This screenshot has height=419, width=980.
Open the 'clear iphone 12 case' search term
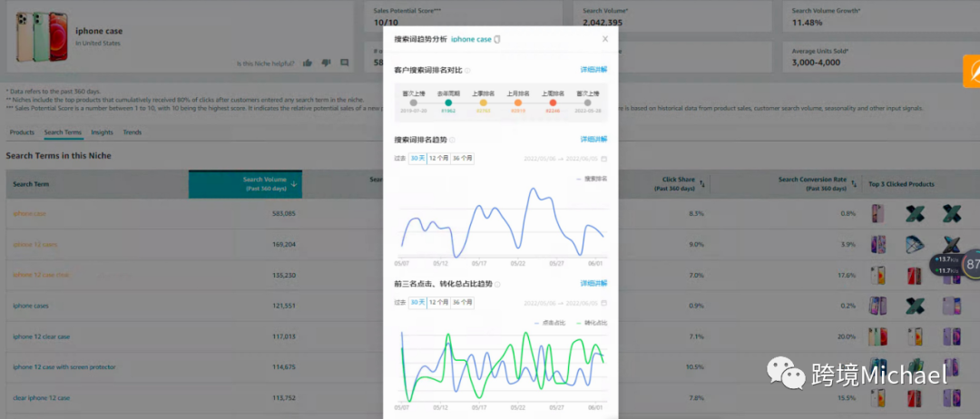coord(41,398)
